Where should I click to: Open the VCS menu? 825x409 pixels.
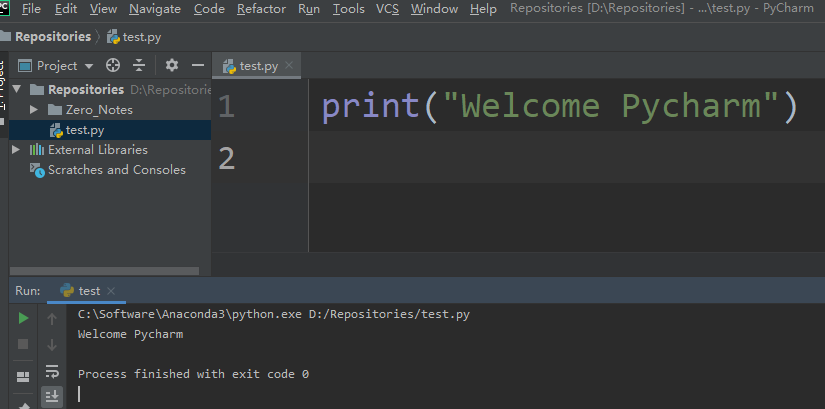387,9
